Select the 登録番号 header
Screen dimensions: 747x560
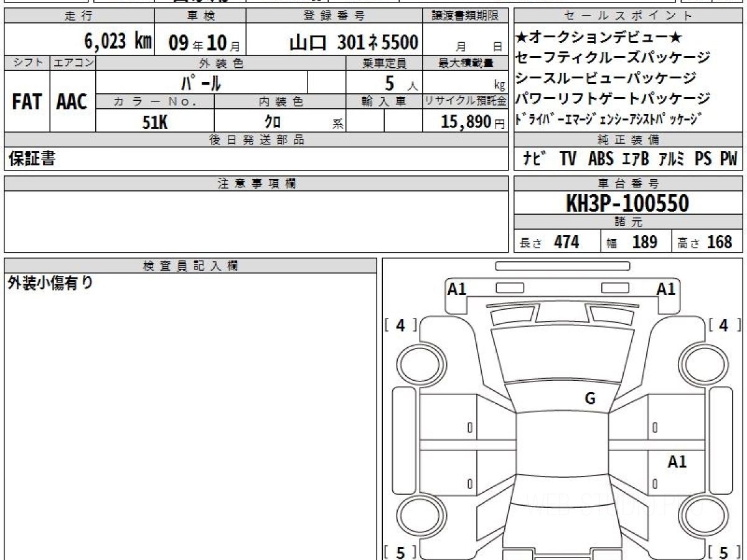pyautogui.click(x=334, y=16)
